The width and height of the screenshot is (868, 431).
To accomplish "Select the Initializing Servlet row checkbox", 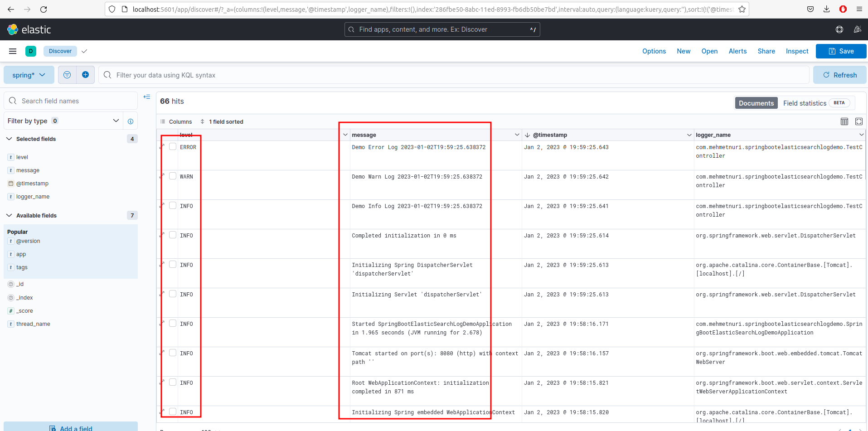I will [173, 294].
